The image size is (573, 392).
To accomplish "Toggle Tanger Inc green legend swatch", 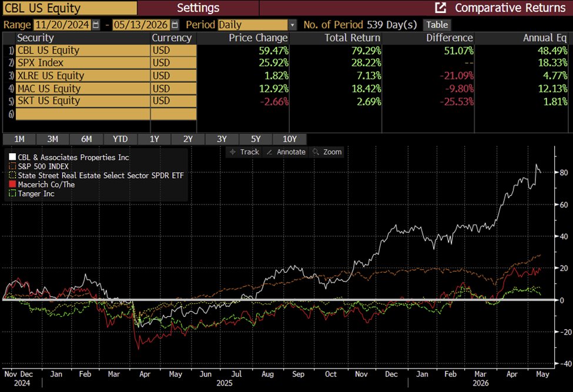I will (12, 193).
